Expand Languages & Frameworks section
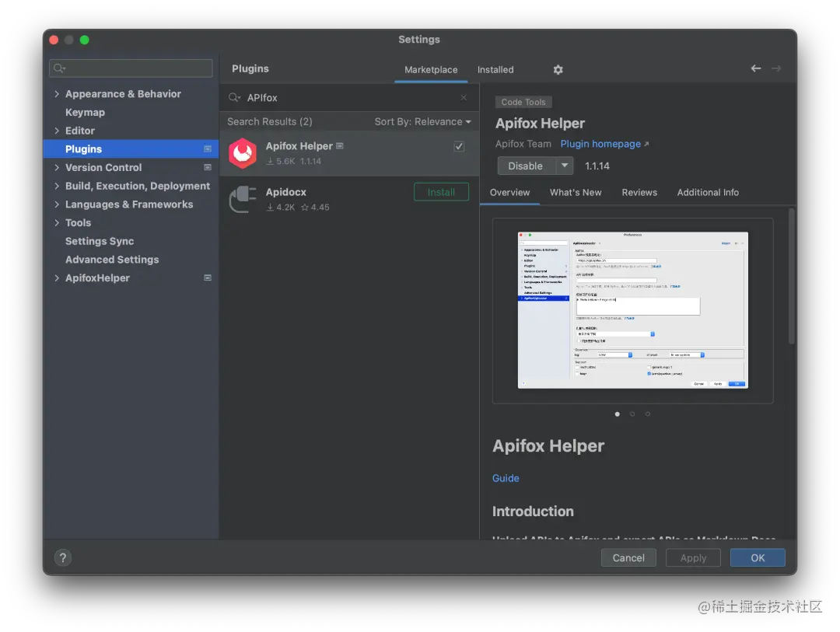The width and height of the screenshot is (840, 632). pyautogui.click(x=57, y=204)
